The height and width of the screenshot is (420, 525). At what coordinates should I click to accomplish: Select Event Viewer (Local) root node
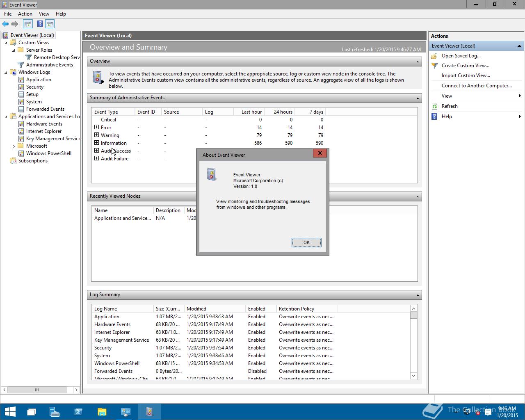(32, 35)
